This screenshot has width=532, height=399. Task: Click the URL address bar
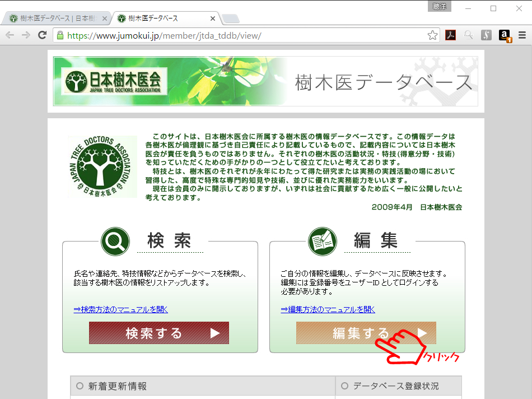click(x=246, y=35)
